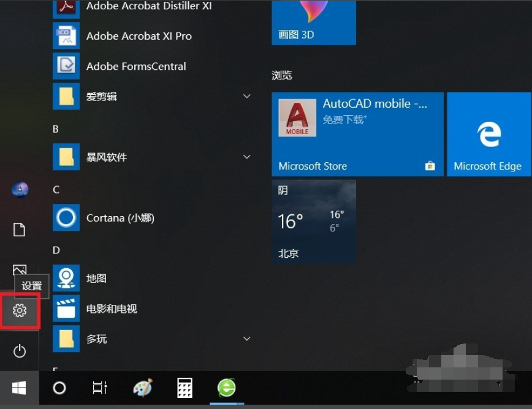
Task: Open the Documents shortcut in the sidebar
Action: click(x=19, y=230)
